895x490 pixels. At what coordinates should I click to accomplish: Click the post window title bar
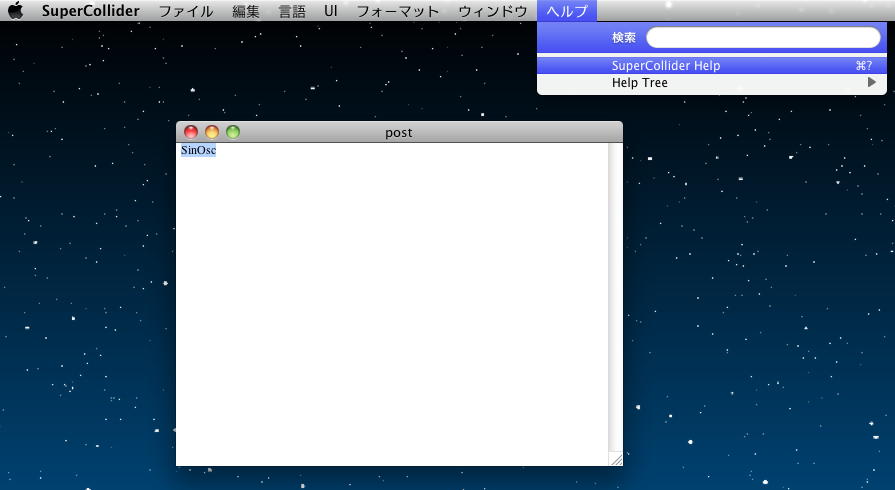(399, 132)
